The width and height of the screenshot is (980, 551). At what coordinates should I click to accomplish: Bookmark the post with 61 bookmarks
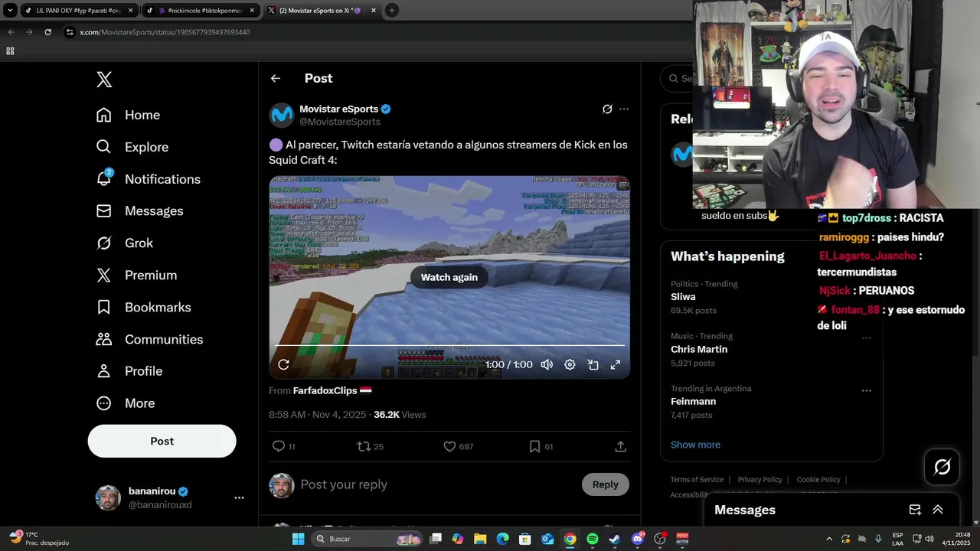click(x=541, y=446)
